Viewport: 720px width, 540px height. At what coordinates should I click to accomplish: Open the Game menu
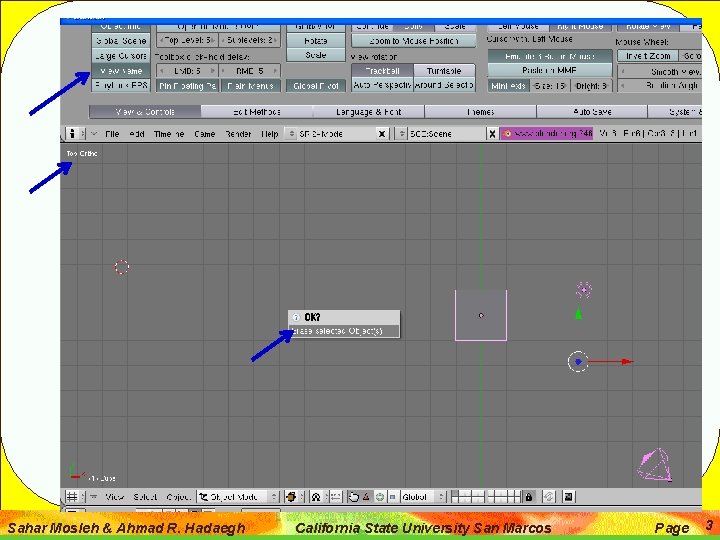pos(204,134)
